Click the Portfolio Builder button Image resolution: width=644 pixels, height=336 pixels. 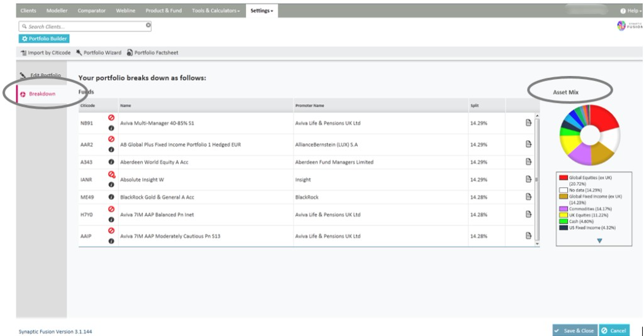[44, 38]
